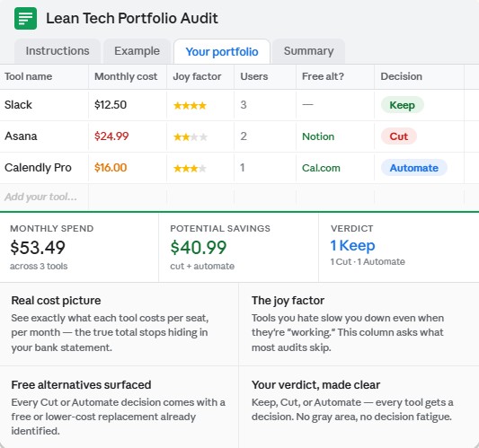Click the $40.99 potential savings value
The width and height of the screenshot is (479, 448).
point(199,248)
